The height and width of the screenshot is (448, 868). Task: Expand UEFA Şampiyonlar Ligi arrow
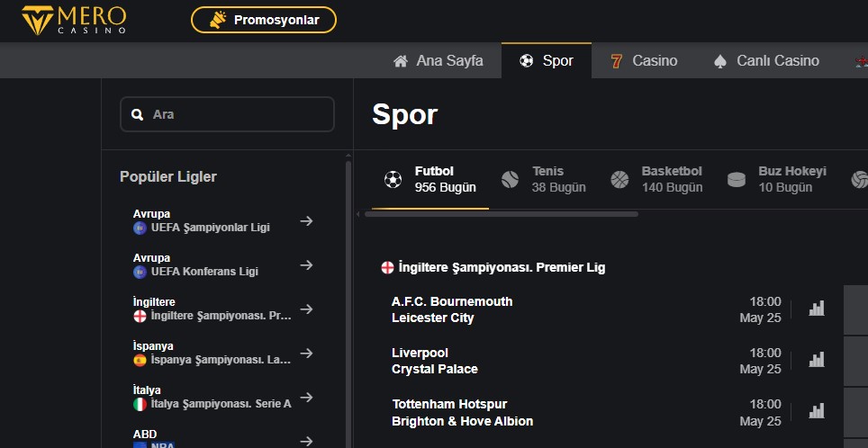click(306, 220)
